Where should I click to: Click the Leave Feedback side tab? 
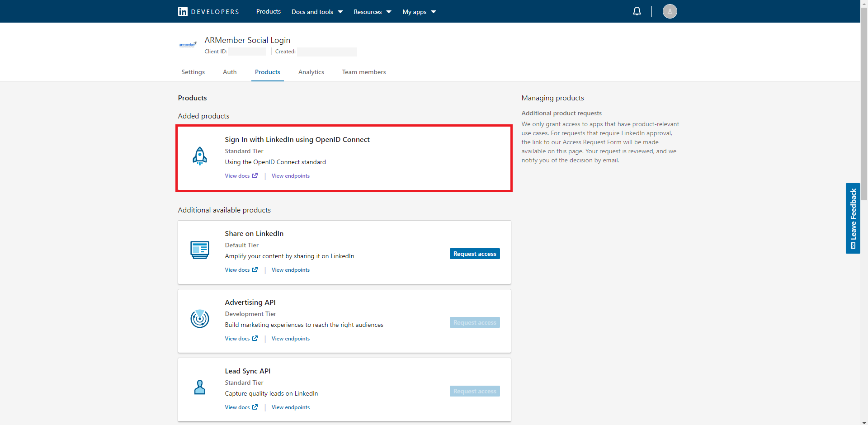point(853,218)
